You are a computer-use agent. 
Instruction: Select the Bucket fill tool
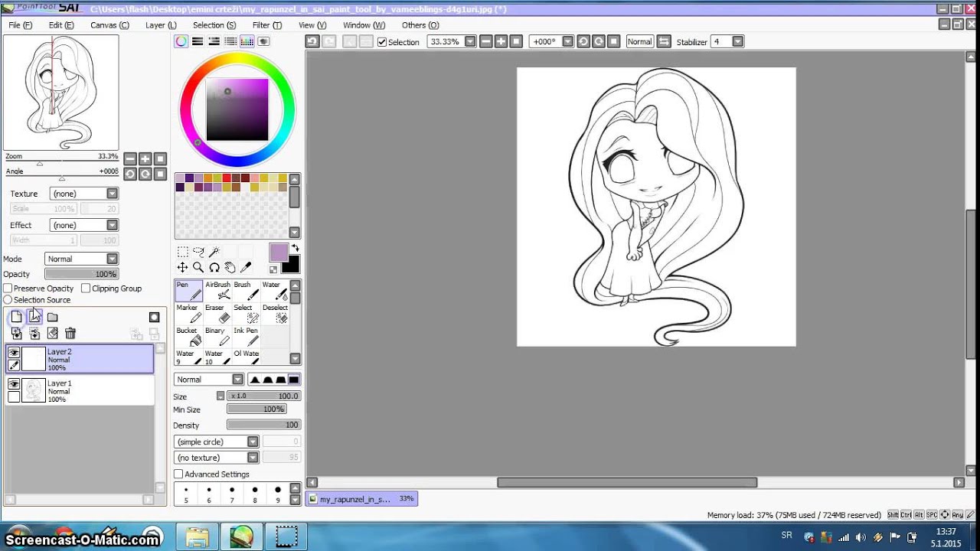point(189,337)
